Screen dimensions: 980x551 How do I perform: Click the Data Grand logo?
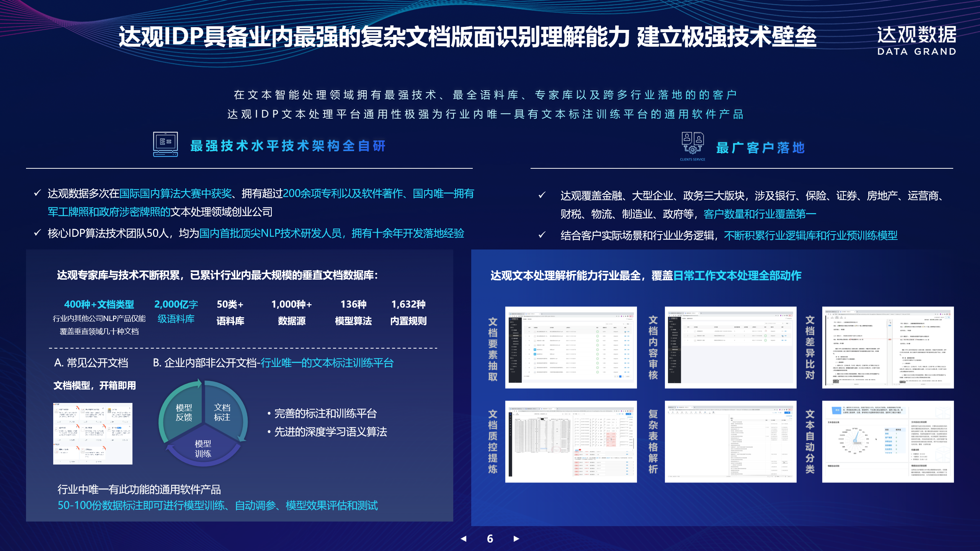coord(916,41)
